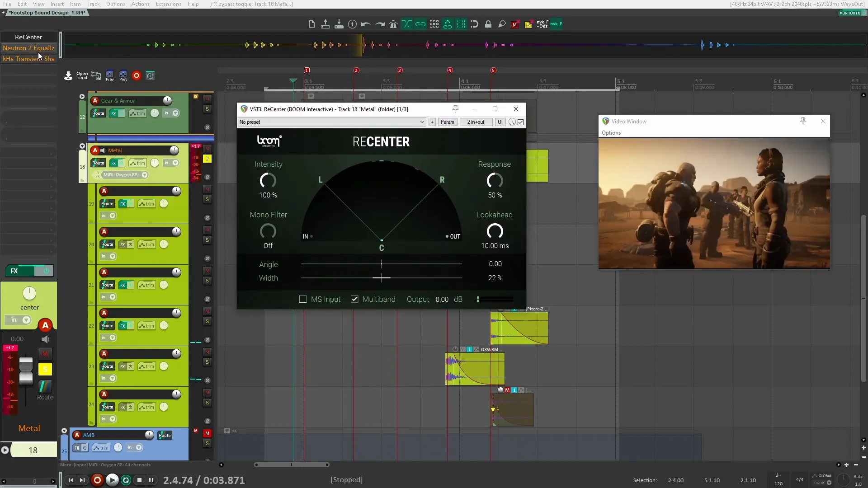The width and height of the screenshot is (868, 488).
Task: Toggle FX bypass power in mixer strip
Action: tap(46, 271)
